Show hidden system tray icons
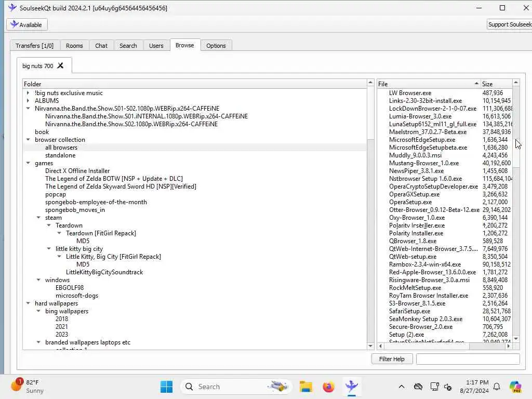The height and width of the screenshot is (399, 532). [x=402, y=387]
